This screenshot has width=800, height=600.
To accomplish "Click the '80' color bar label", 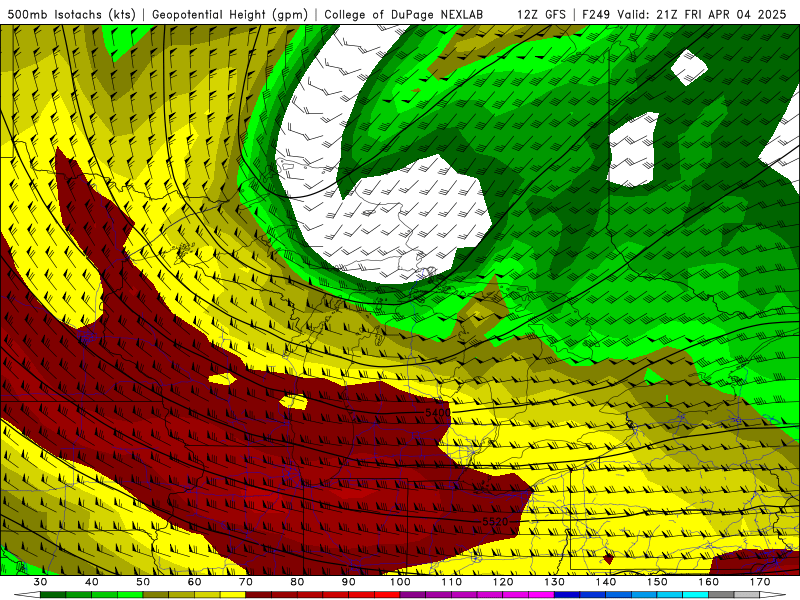I will [x=297, y=582].
